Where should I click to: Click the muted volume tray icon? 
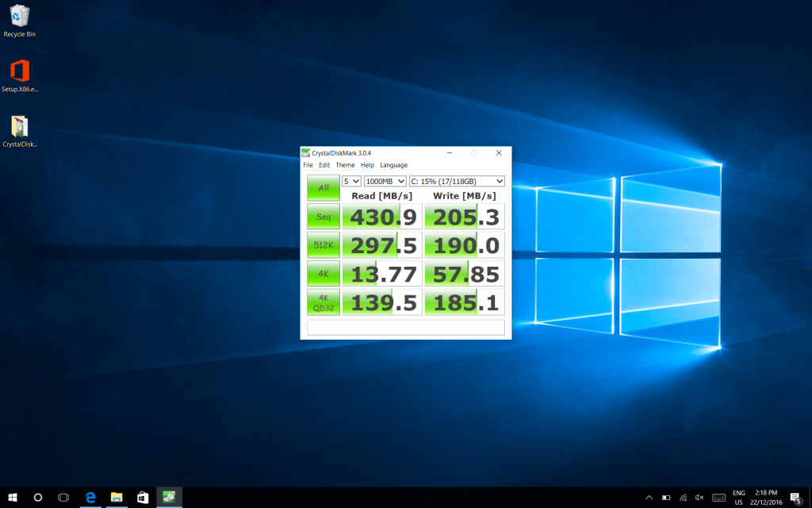click(x=699, y=498)
